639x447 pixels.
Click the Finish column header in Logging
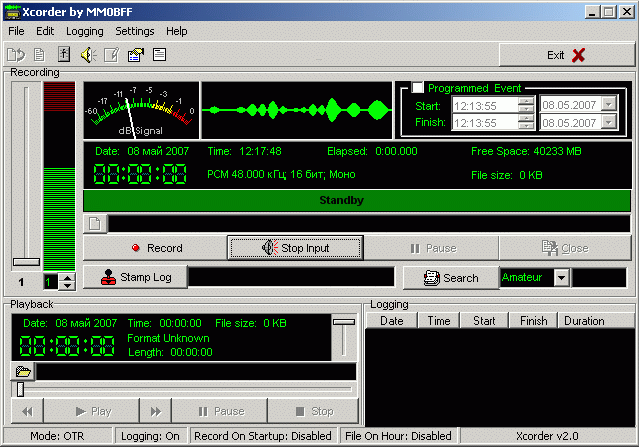click(533, 321)
